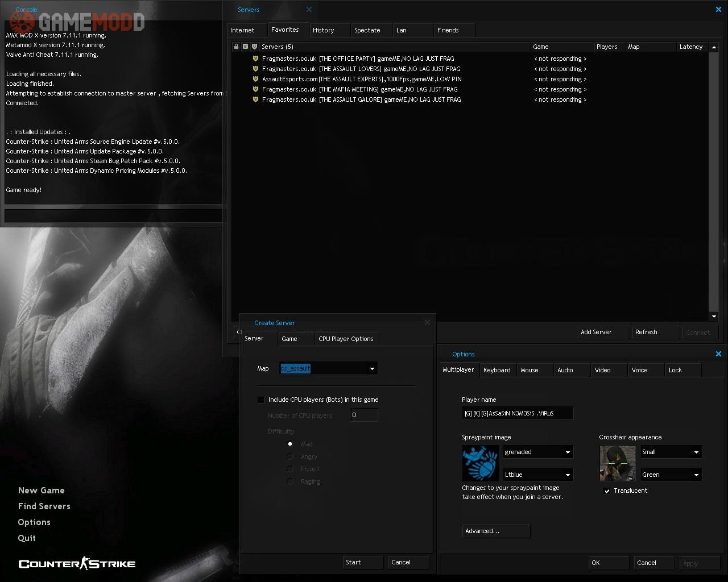728x582 pixels.
Task: Click the lock (password) column header icon
Action: click(x=237, y=47)
